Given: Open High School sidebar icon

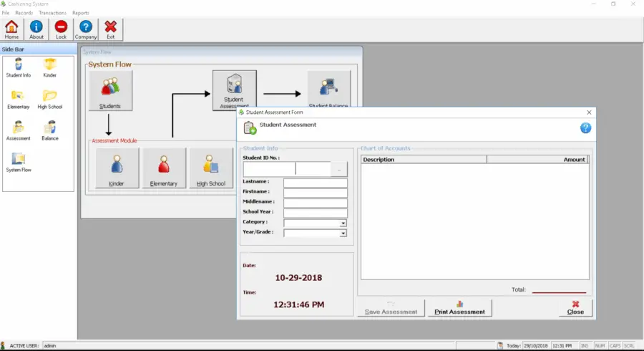Looking at the screenshot, I should coord(50,99).
